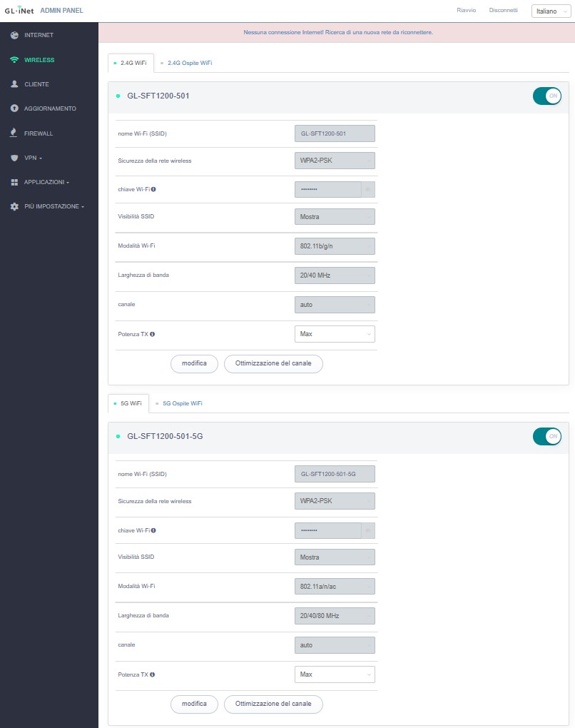The height and width of the screenshot is (728, 575).
Task: Click modifica button for 2.4G WiFi
Action: (x=194, y=363)
